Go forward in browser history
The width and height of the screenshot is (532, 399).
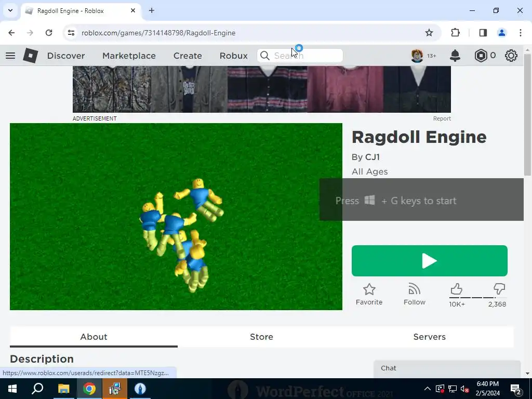pyautogui.click(x=30, y=33)
